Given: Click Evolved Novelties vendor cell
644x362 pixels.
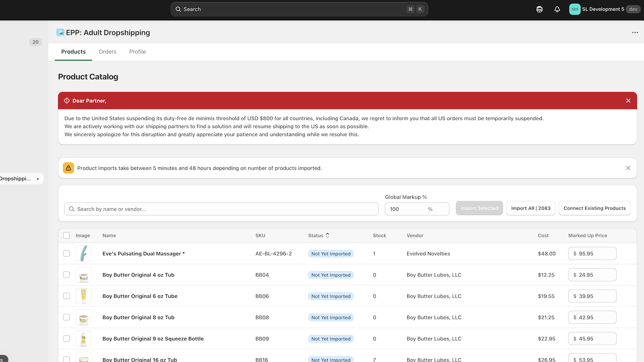Looking at the screenshot, I should click(x=428, y=254).
